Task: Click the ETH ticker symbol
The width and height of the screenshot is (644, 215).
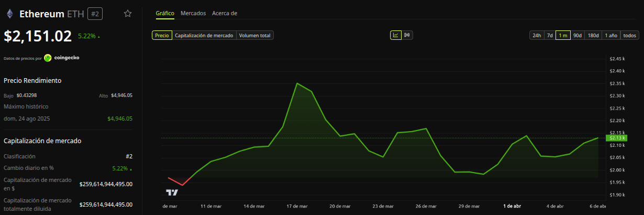Action: pyautogui.click(x=75, y=14)
